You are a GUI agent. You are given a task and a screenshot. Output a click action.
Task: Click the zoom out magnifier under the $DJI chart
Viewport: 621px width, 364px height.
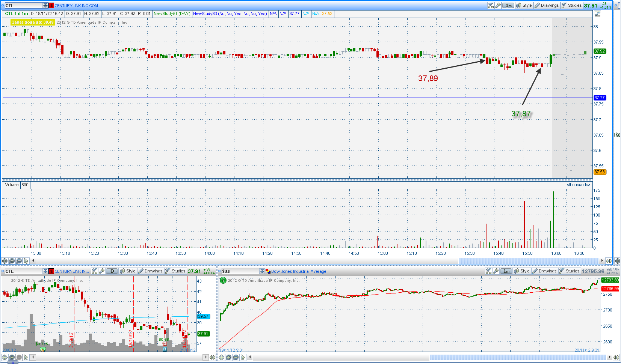click(x=236, y=357)
